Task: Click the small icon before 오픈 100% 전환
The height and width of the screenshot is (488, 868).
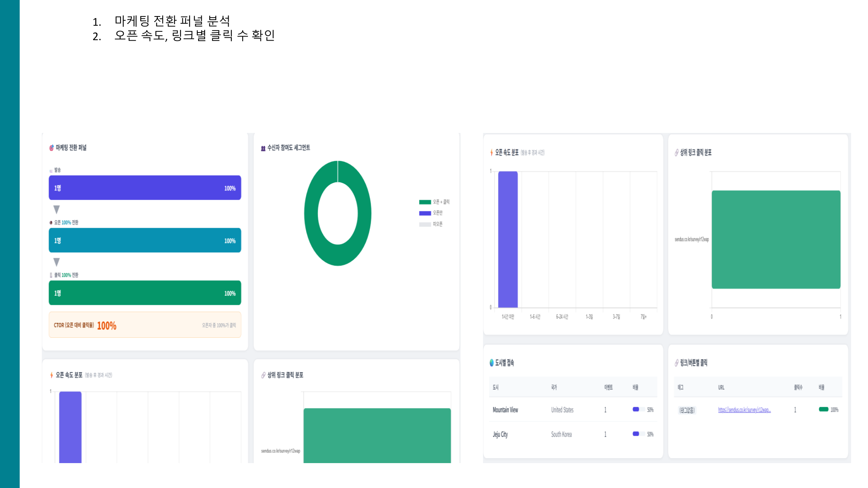Action: point(51,223)
